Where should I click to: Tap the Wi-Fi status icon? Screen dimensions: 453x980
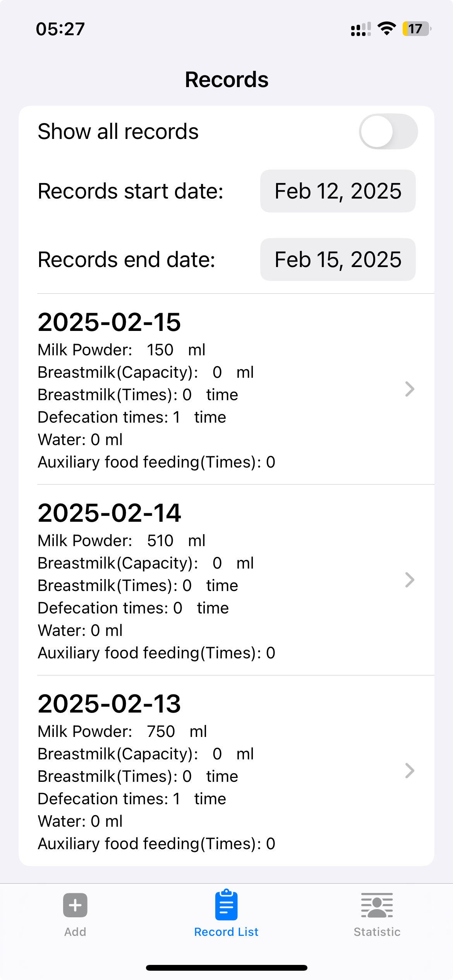pyautogui.click(x=386, y=29)
